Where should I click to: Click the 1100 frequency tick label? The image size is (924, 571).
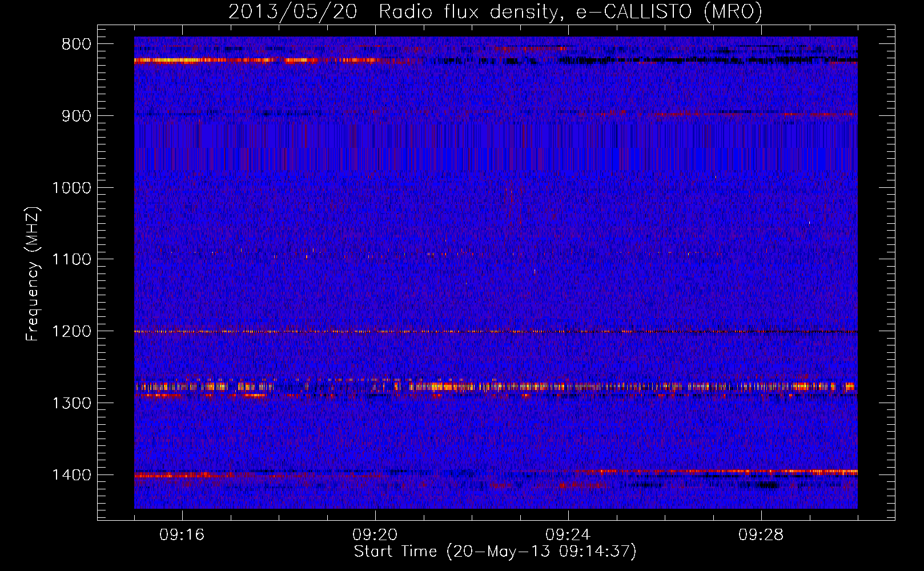(71, 260)
